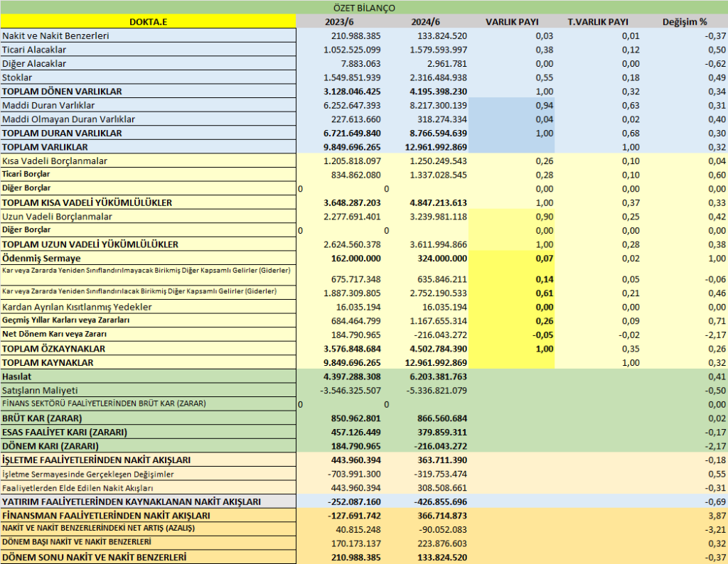Click Faaliyetlerden Elde Edilen Nakit Akışları label
The width and height of the screenshot is (728, 564).
148,488
